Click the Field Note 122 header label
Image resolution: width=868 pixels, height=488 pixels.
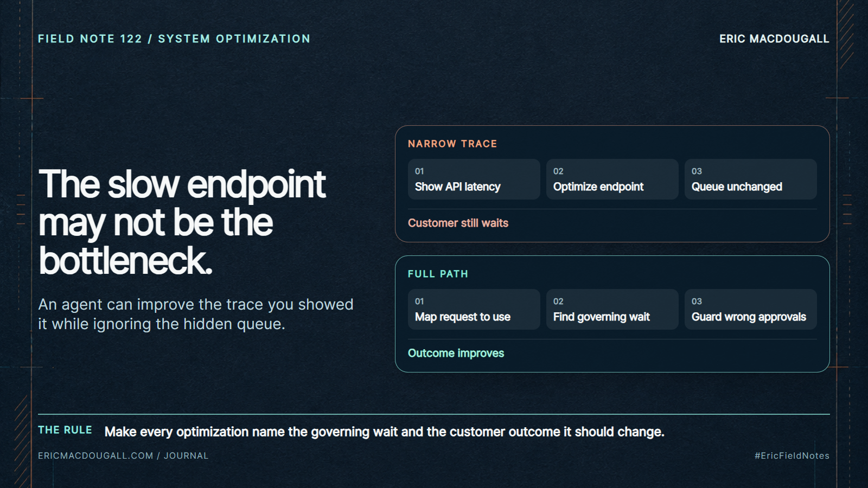tap(174, 39)
